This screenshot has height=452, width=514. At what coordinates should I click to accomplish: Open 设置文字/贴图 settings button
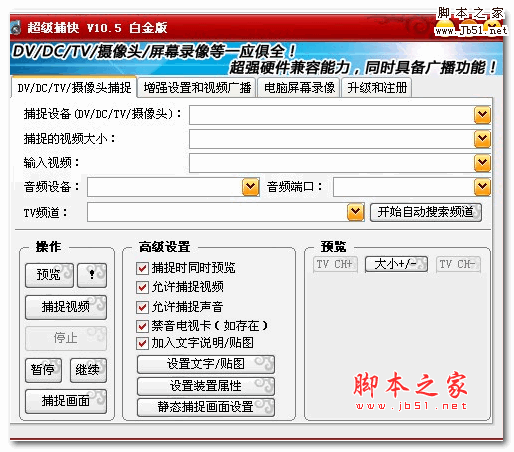206,364
